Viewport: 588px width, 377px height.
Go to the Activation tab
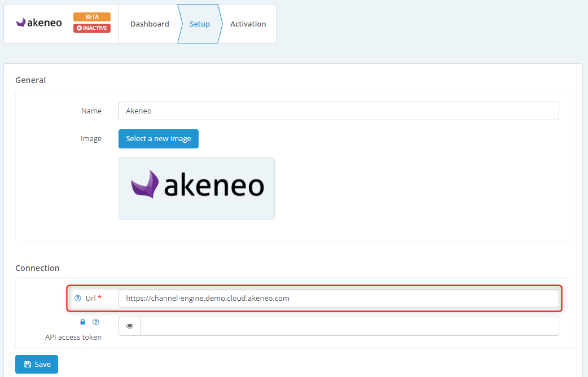248,24
